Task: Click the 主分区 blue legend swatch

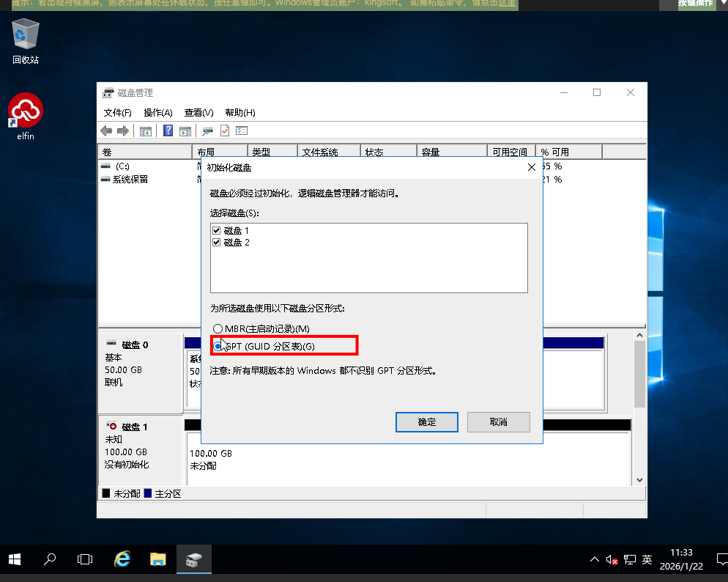Action: coord(148,493)
